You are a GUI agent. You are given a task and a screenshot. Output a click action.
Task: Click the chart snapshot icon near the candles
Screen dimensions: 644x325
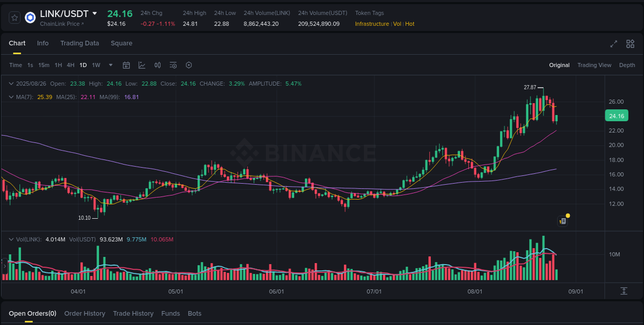click(x=562, y=220)
